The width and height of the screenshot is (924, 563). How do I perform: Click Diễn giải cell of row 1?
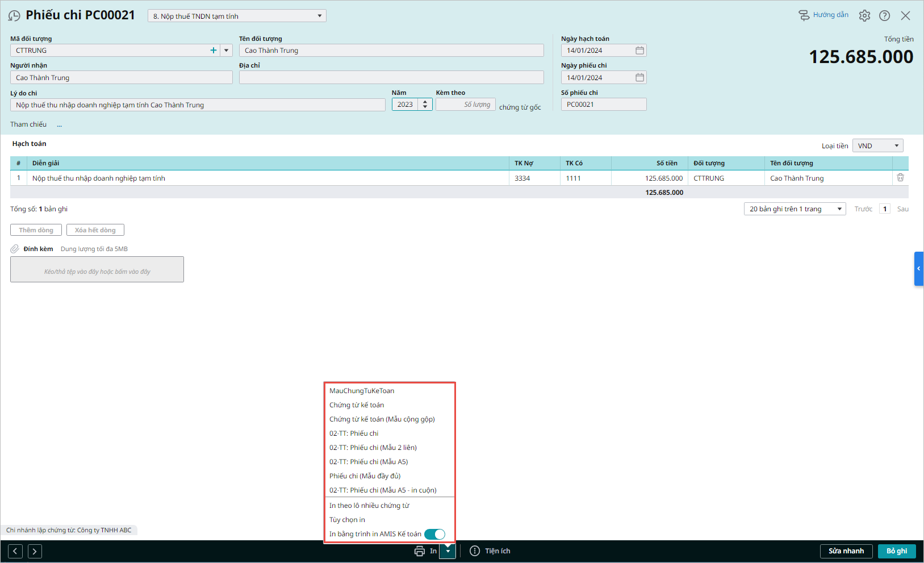click(x=268, y=178)
